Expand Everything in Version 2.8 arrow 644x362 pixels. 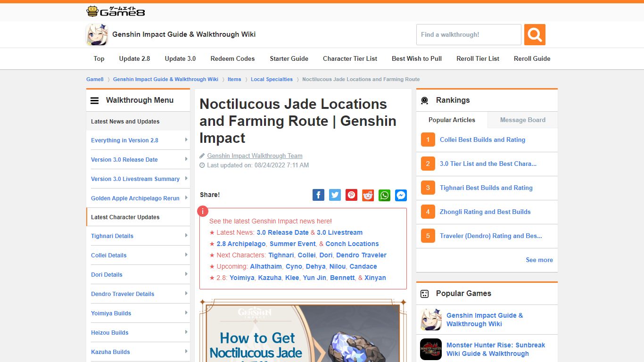[x=186, y=140]
